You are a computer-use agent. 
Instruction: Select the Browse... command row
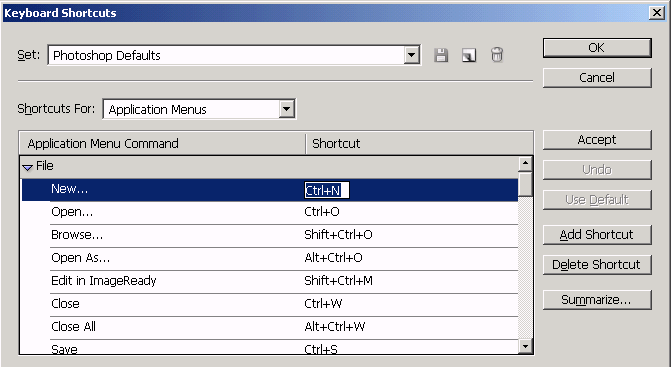270,235
